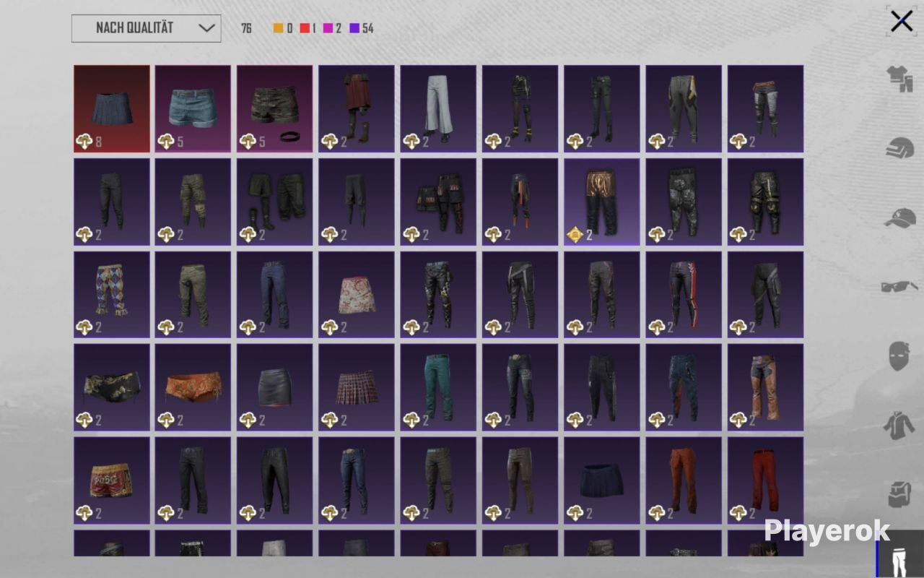Select the face mask category icon
Viewport: 924px width, 578px height.
click(899, 356)
